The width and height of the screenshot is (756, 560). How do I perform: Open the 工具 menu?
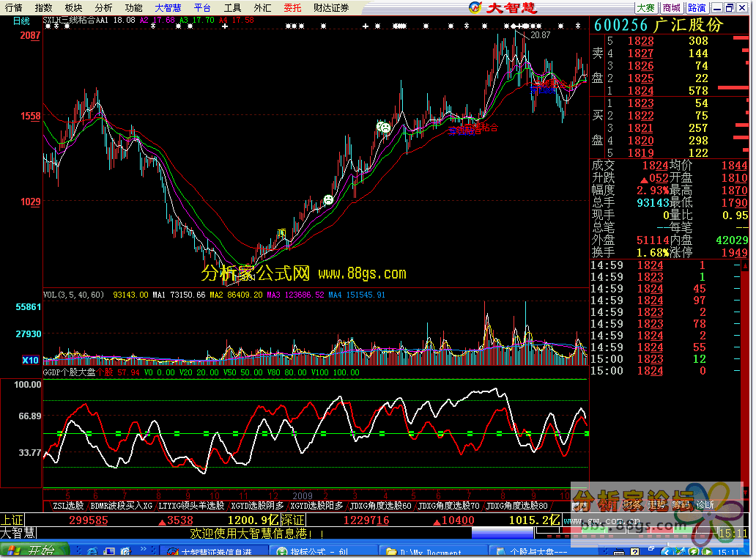click(x=232, y=8)
